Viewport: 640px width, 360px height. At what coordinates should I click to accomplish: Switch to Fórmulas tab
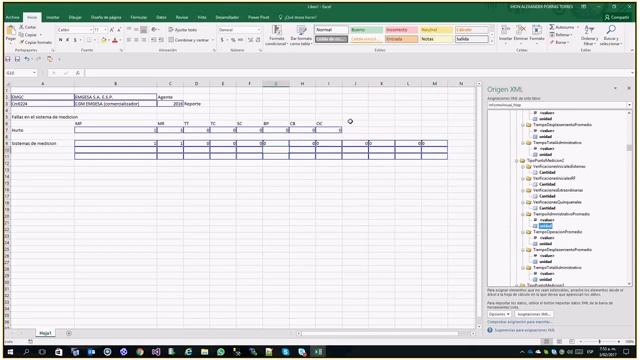tap(139, 18)
